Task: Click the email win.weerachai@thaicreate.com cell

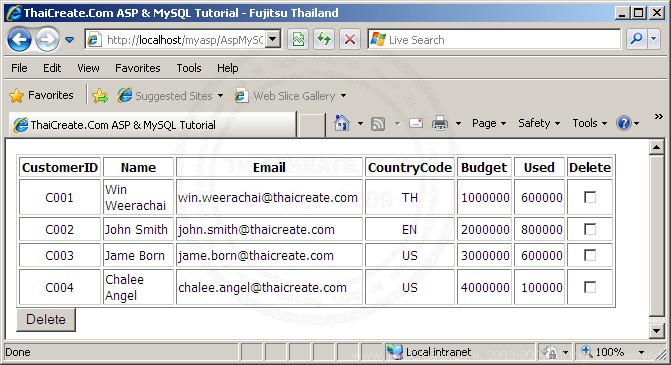Action: pyautogui.click(x=269, y=197)
